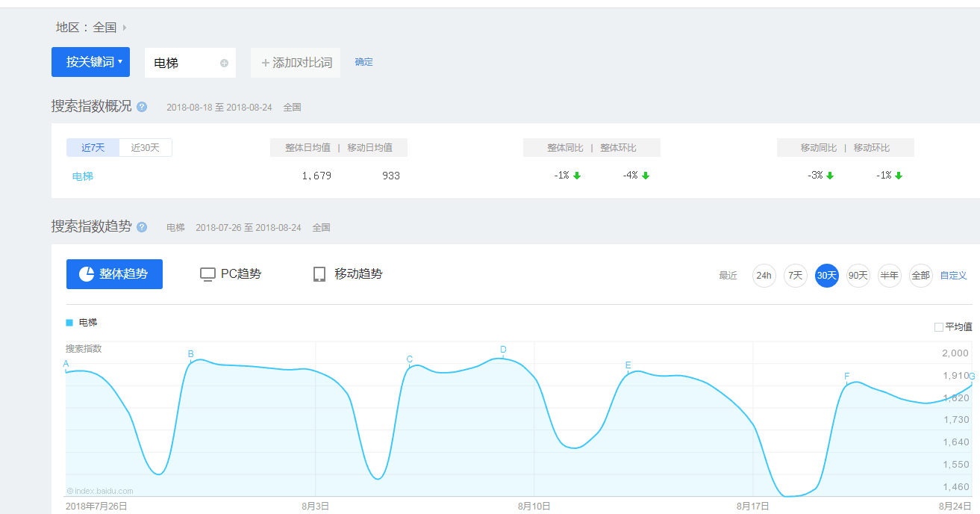Switch to 近30天 range

point(146,148)
